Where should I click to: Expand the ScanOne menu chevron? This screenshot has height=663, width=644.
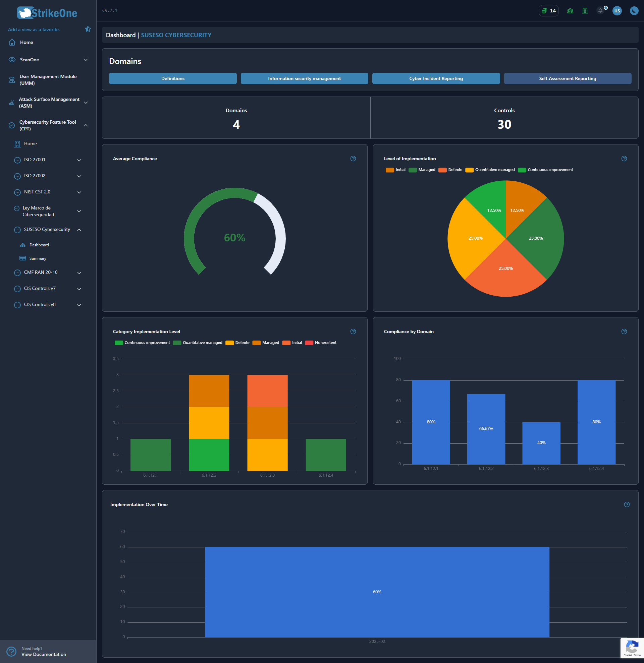86,60
